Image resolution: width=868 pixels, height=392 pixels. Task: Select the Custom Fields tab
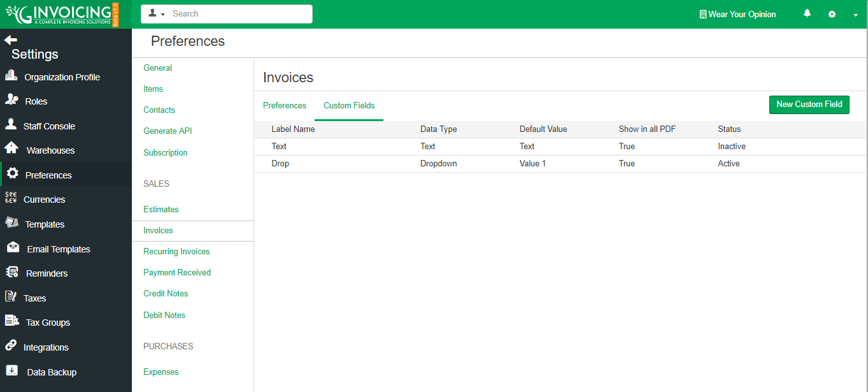point(349,105)
